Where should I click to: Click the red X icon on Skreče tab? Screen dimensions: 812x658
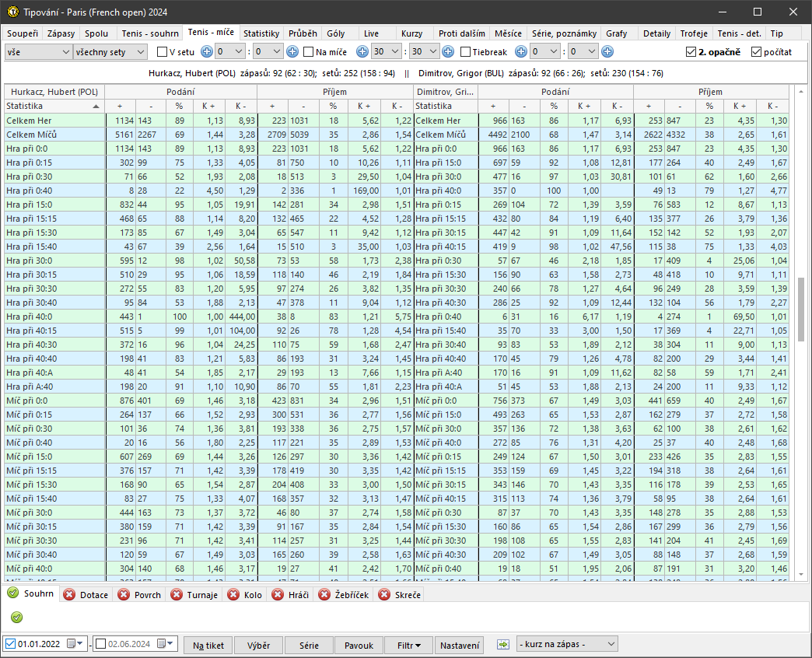point(384,595)
